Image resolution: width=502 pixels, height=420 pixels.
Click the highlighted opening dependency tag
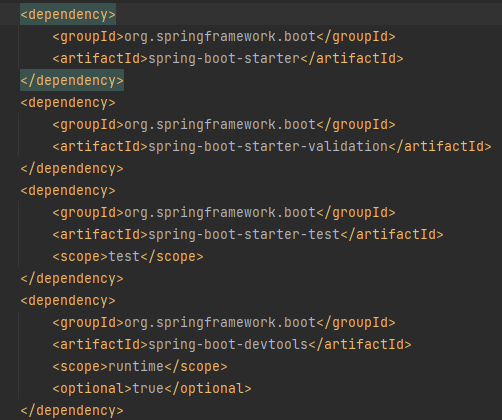point(68,15)
